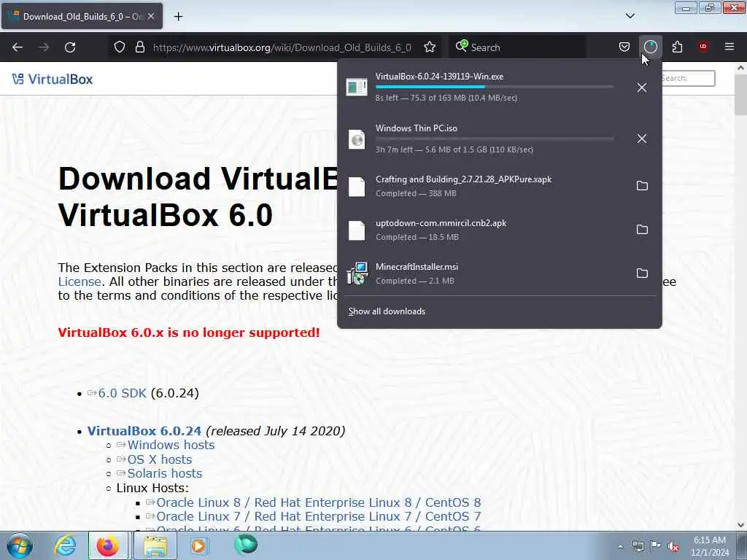Open the OS X hosts link

[x=160, y=459]
